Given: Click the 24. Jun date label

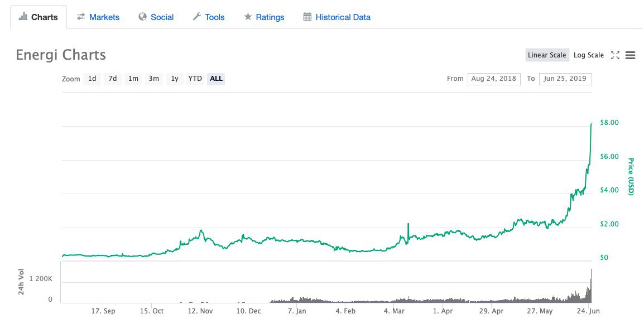Looking at the screenshot, I should tap(588, 311).
